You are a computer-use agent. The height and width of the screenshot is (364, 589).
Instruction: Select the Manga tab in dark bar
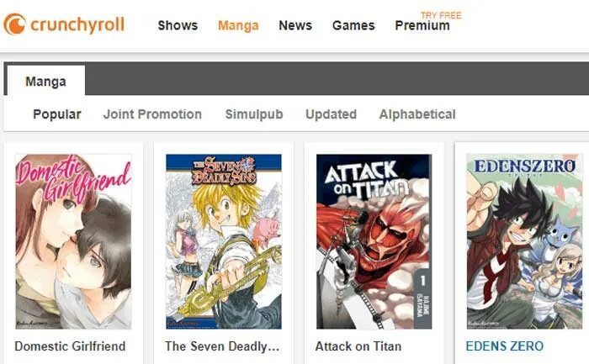45,81
